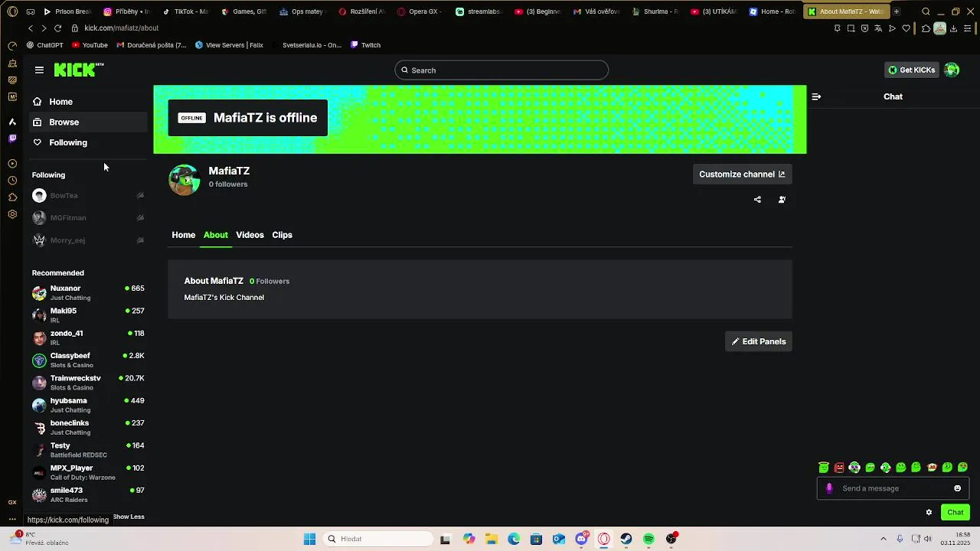The width and height of the screenshot is (980, 551).
Task: Click the KICK logo
Action: point(79,70)
